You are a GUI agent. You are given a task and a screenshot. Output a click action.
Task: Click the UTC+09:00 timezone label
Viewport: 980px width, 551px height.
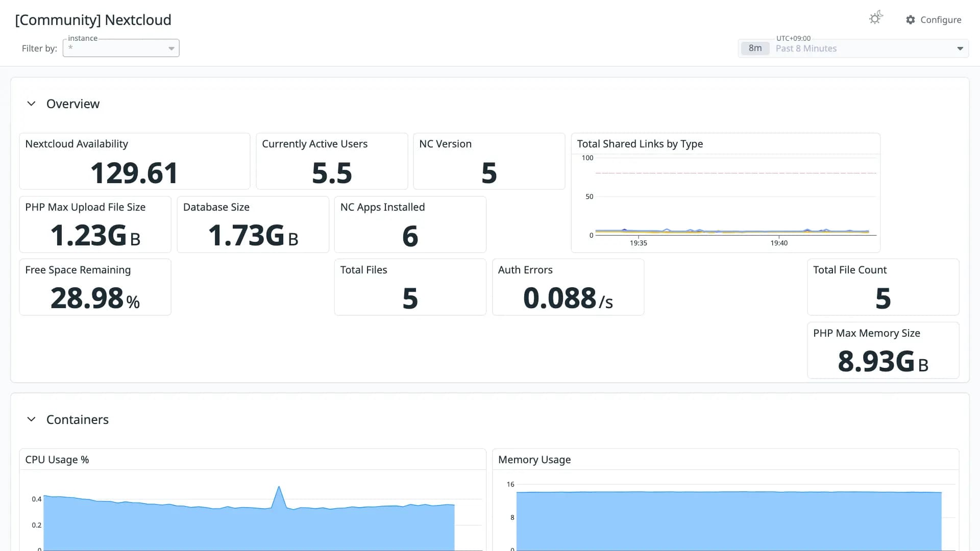click(793, 38)
